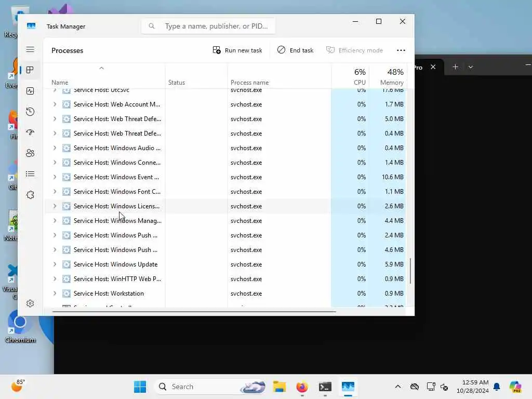Expand the Service Host: Windows Event row

[55, 177]
